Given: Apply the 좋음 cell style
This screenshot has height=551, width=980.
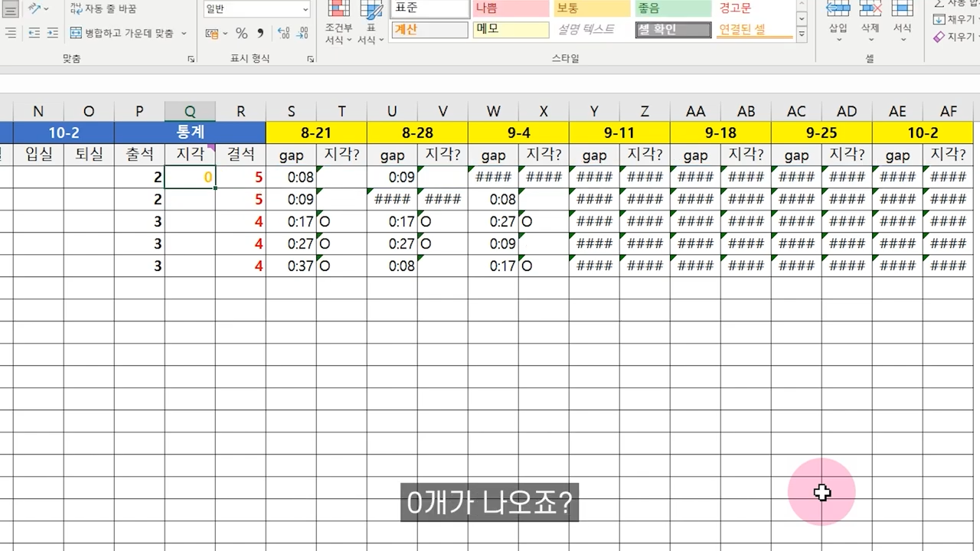Looking at the screenshot, I should (673, 8).
